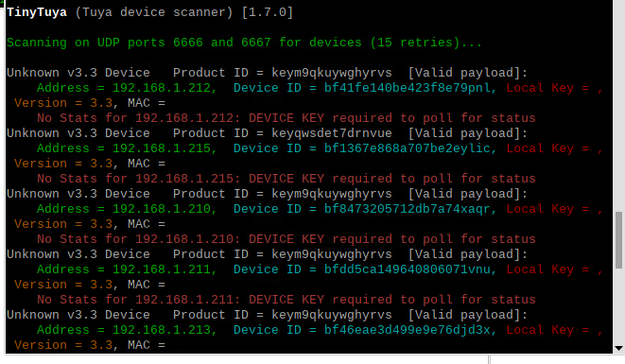Image resolution: width=625 pixels, height=364 pixels.
Task: Click green address 192.168.1.211
Action: [162, 269]
